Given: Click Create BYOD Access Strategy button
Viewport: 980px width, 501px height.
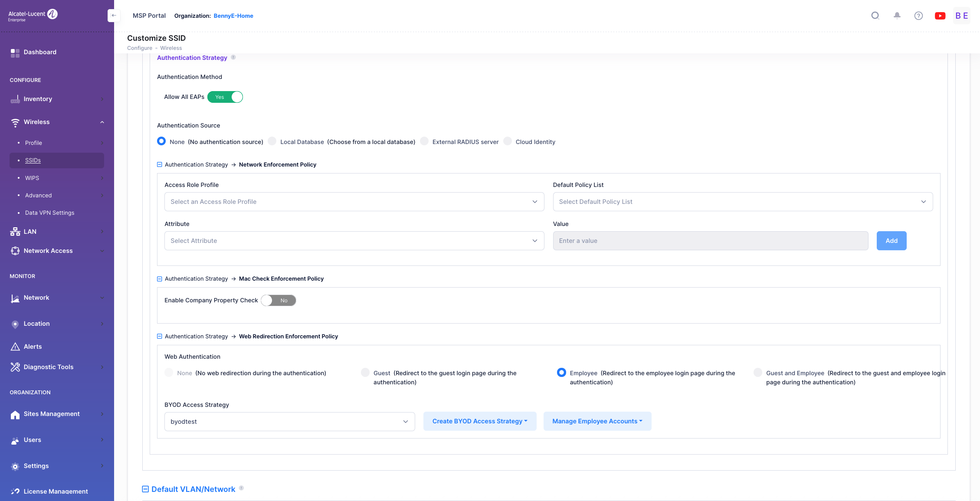Looking at the screenshot, I should (x=479, y=421).
